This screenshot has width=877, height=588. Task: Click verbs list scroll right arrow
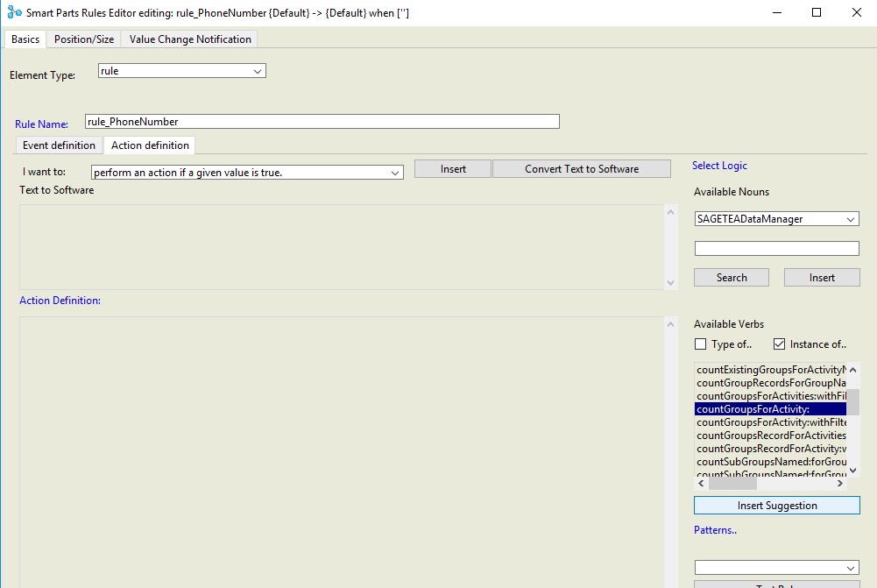coord(840,484)
